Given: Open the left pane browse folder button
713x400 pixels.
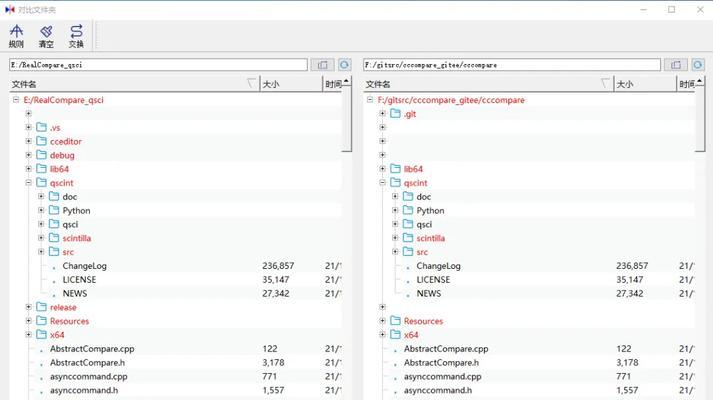Looking at the screenshot, I should 322,65.
